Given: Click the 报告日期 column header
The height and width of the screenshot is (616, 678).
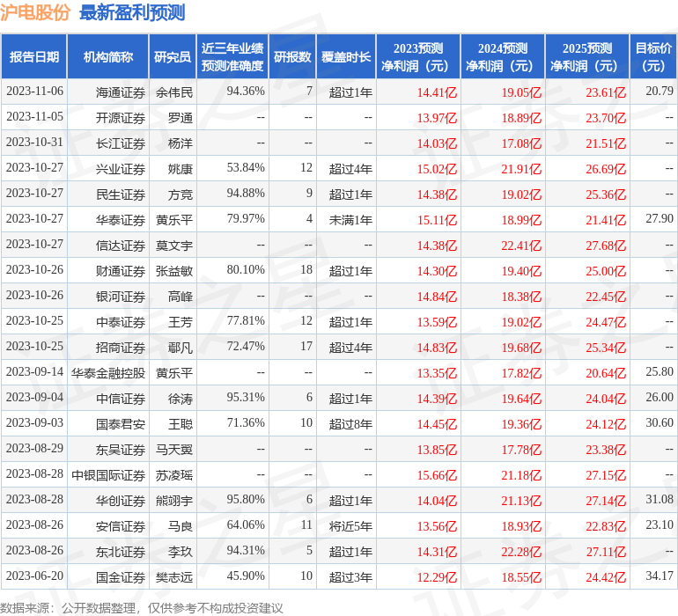Looking at the screenshot, I should coord(34,56).
